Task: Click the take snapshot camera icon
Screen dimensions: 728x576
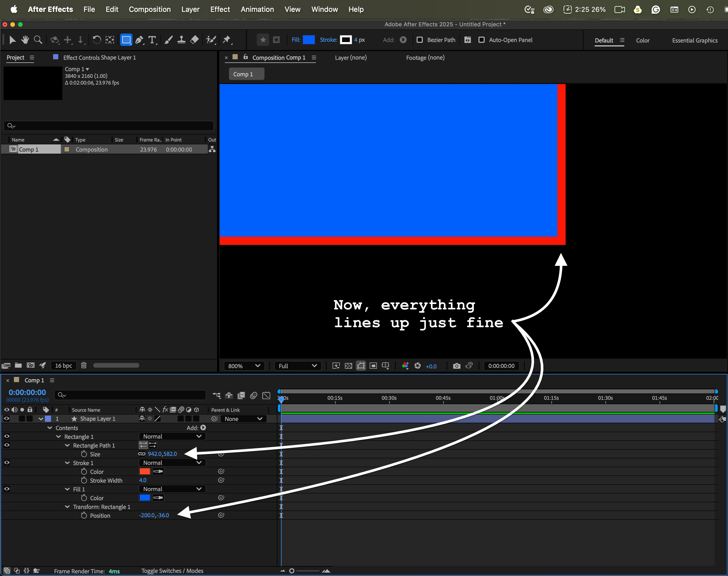Action: (x=457, y=366)
